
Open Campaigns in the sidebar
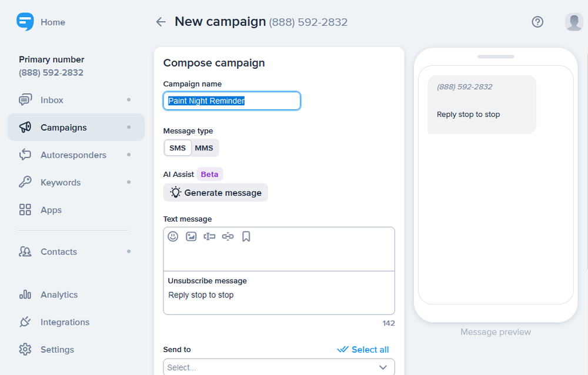point(64,128)
